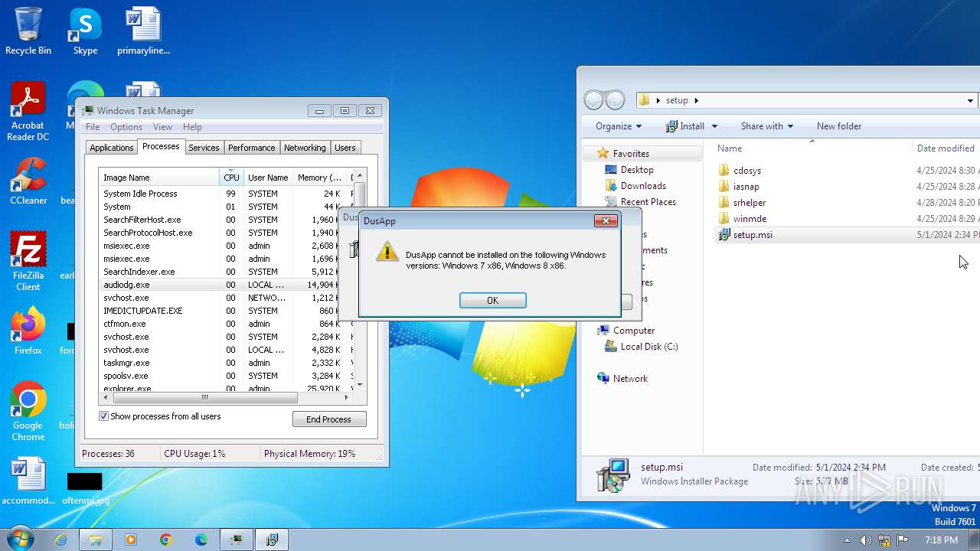This screenshot has height=551, width=980.
Task: Select the primaryline Word document on desktop
Action: [143, 31]
